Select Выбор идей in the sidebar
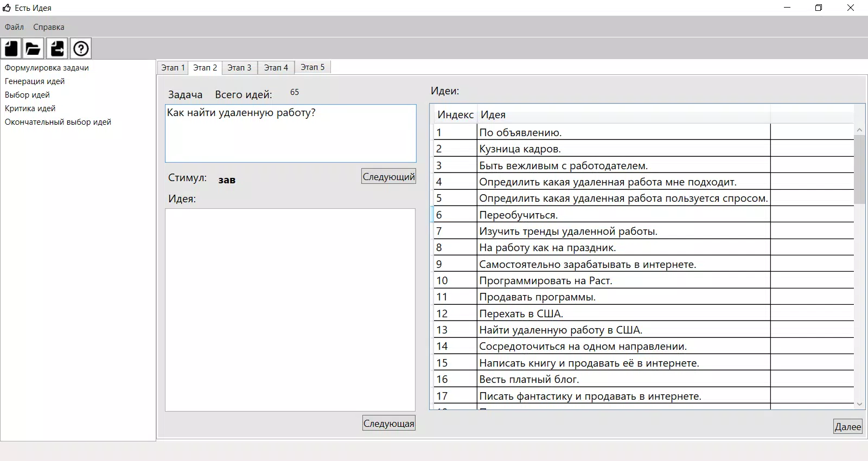This screenshot has height=461, width=868. pyautogui.click(x=27, y=95)
